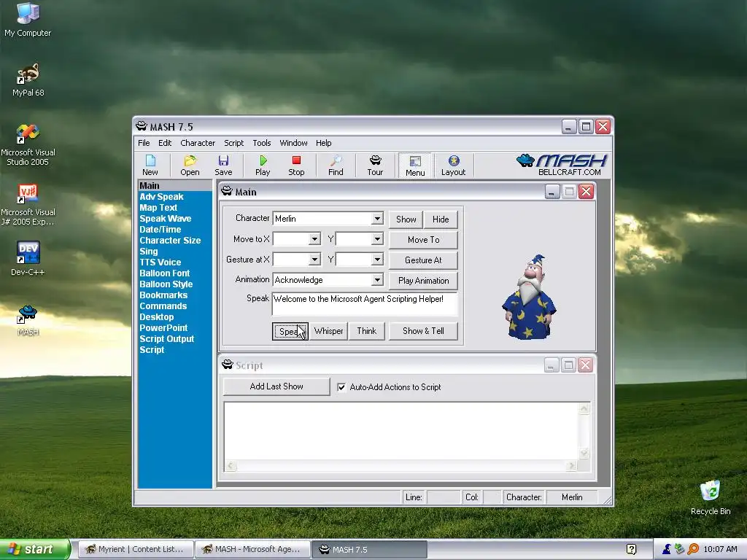Click the Layout toolbar icon
This screenshot has height=560, width=747.
[x=453, y=166]
